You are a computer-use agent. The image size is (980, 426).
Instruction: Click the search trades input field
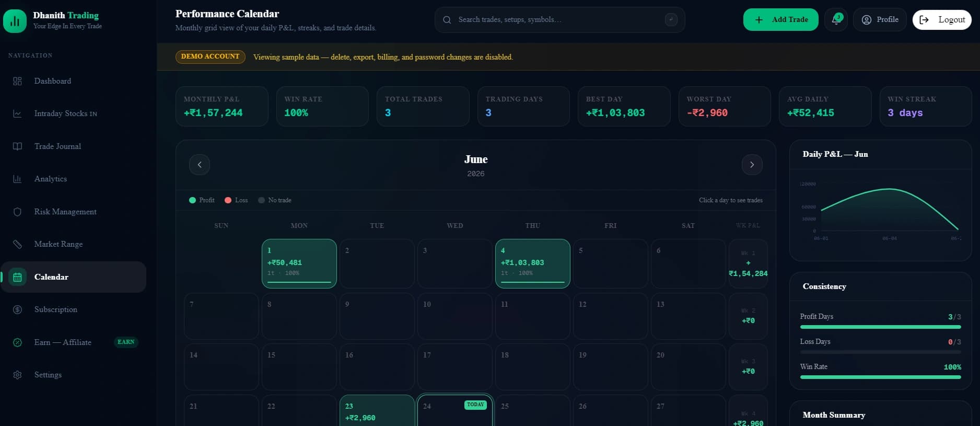(x=559, y=20)
